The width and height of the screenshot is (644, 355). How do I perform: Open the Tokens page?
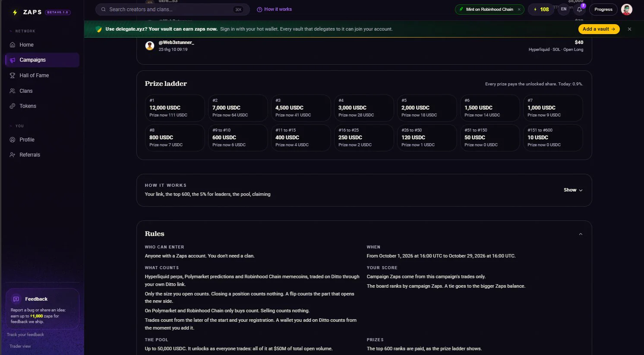pyautogui.click(x=42, y=106)
